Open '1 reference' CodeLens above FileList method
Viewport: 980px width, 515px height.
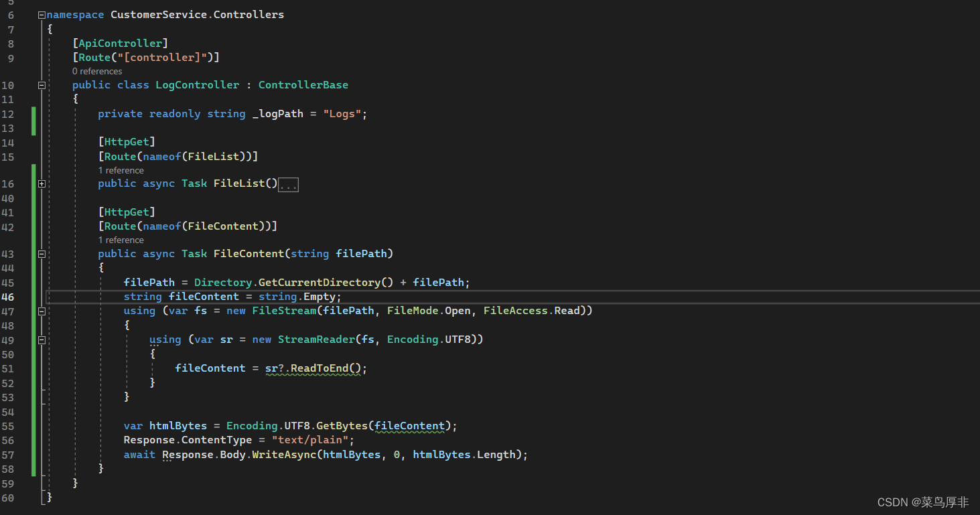121,170
